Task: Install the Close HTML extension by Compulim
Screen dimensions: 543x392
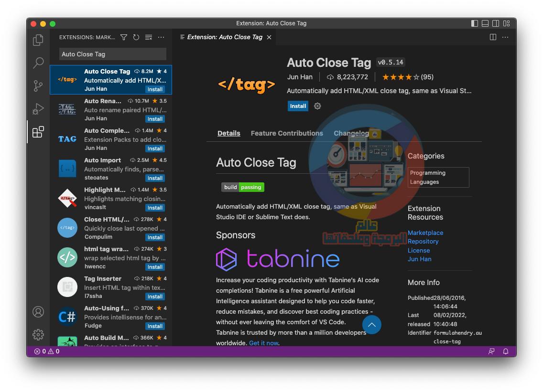Action: [x=155, y=237]
